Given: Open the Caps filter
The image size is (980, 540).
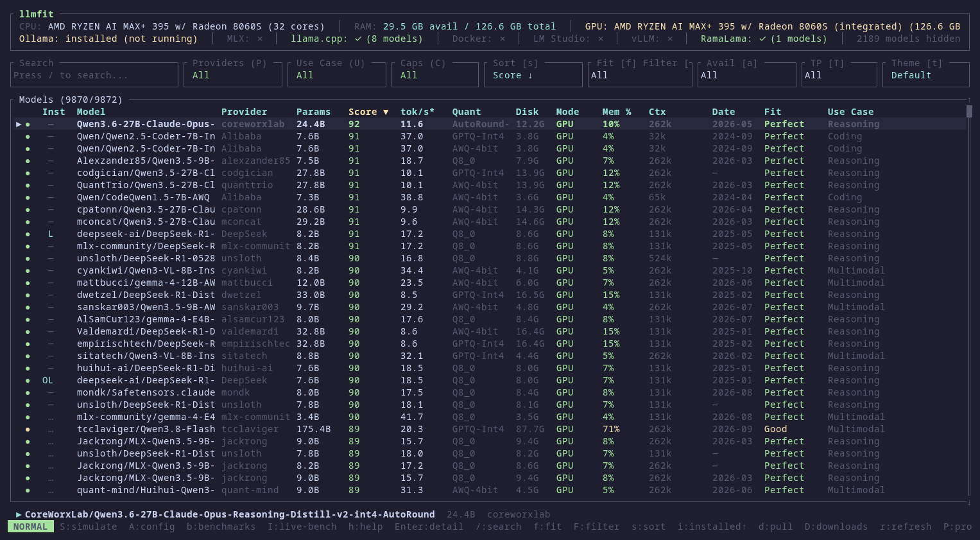Looking at the screenshot, I should (x=435, y=74).
